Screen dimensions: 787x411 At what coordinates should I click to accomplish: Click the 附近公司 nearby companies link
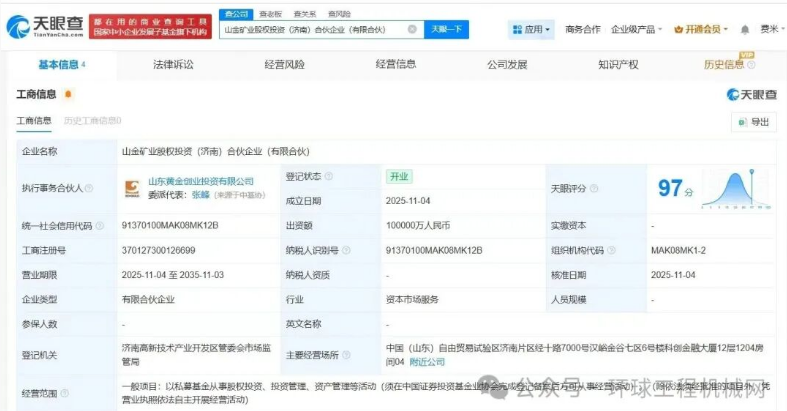coord(428,362)
